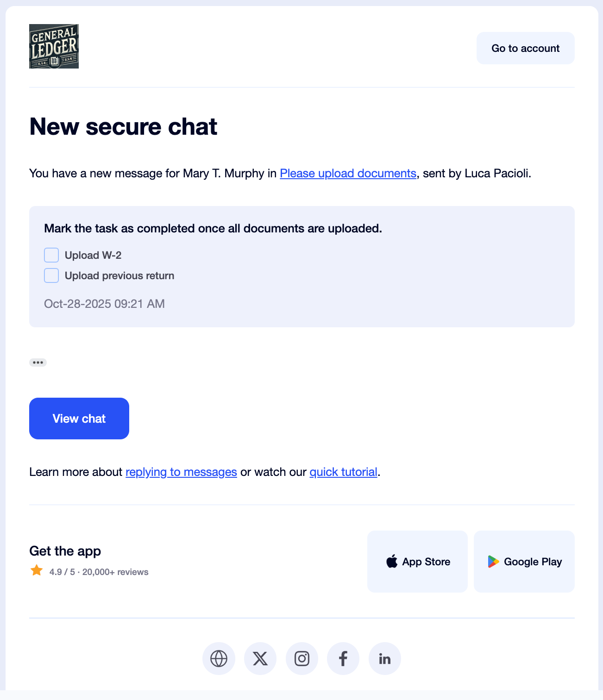Open the LinkedIn icon link
Viewport: 603px width, 700px height.
[x=385, y=658]
